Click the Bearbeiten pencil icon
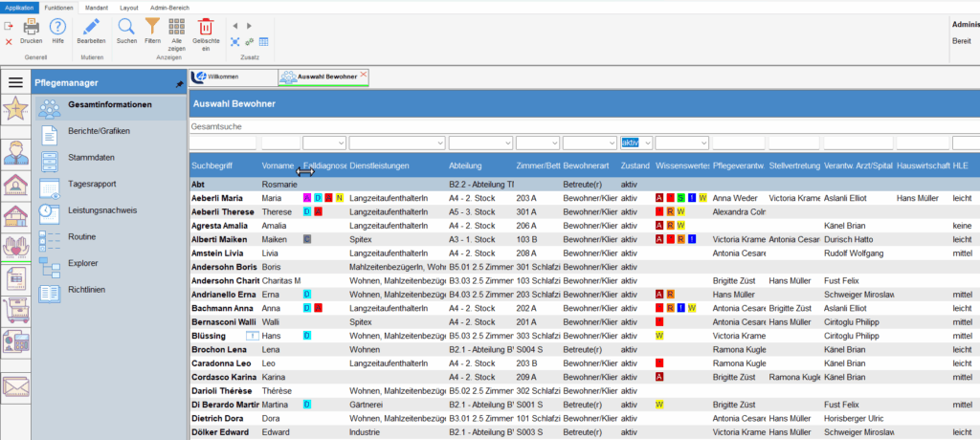The image size is (980, 440). tap(91, 28)
